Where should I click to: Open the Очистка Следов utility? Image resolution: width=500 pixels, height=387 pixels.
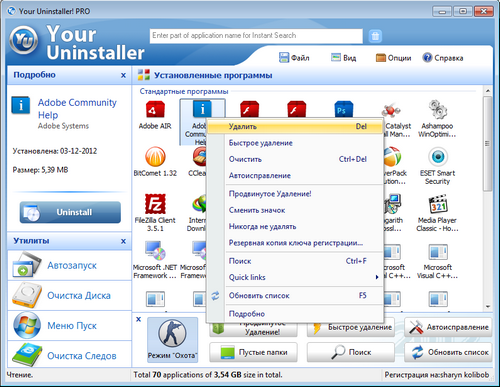click(69, 355)
